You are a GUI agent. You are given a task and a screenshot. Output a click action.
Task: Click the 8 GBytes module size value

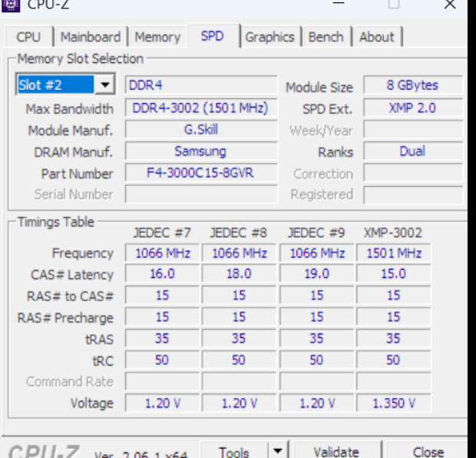click(x=412, y=85)
